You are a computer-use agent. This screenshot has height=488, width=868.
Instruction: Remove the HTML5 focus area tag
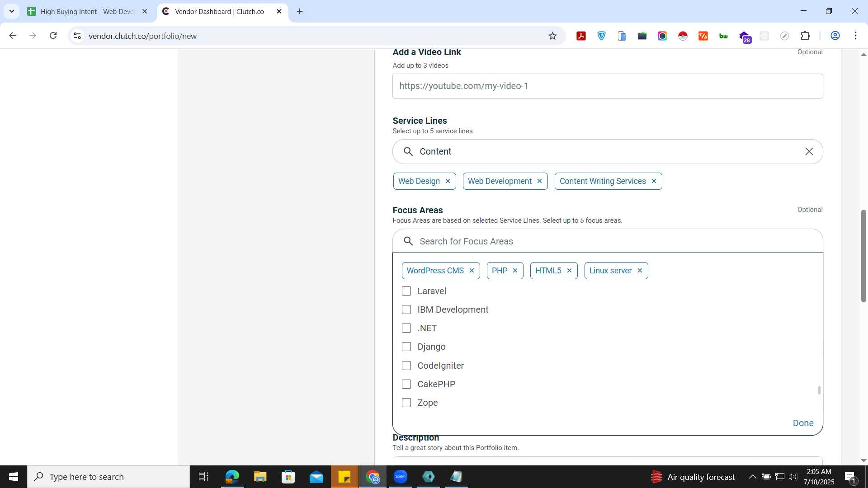click(x=569, y=271)
